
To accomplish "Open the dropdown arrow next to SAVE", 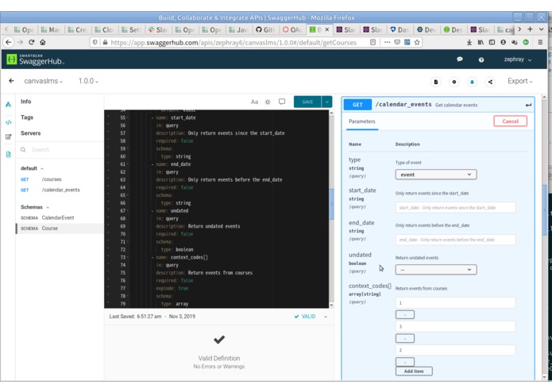I will coord(327,102).
